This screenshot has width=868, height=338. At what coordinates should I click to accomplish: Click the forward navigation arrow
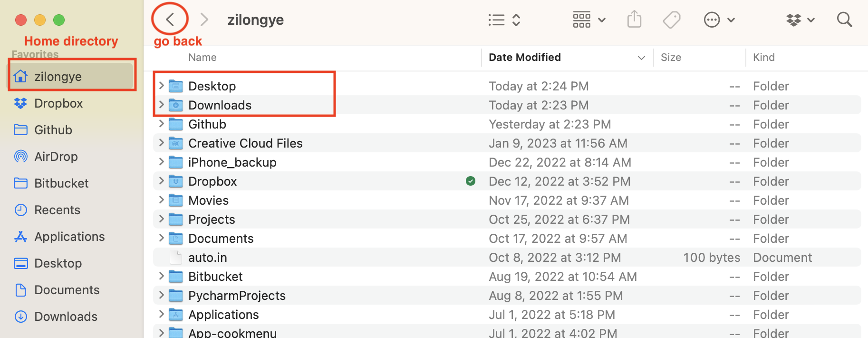[x=204, y=20]
